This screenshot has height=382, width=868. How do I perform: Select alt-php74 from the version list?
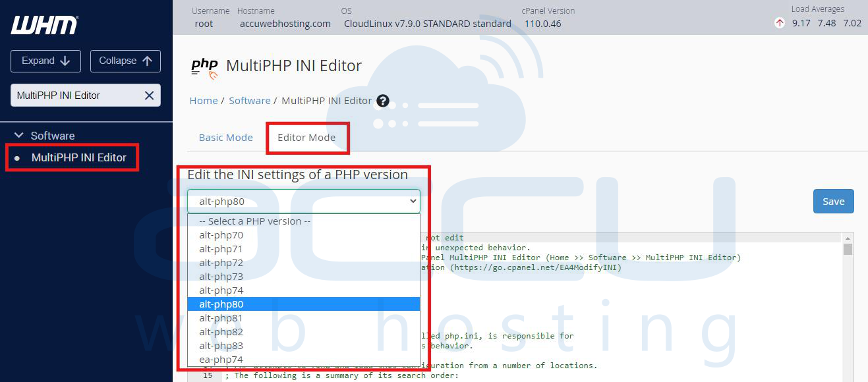click(x=304, y=290)
